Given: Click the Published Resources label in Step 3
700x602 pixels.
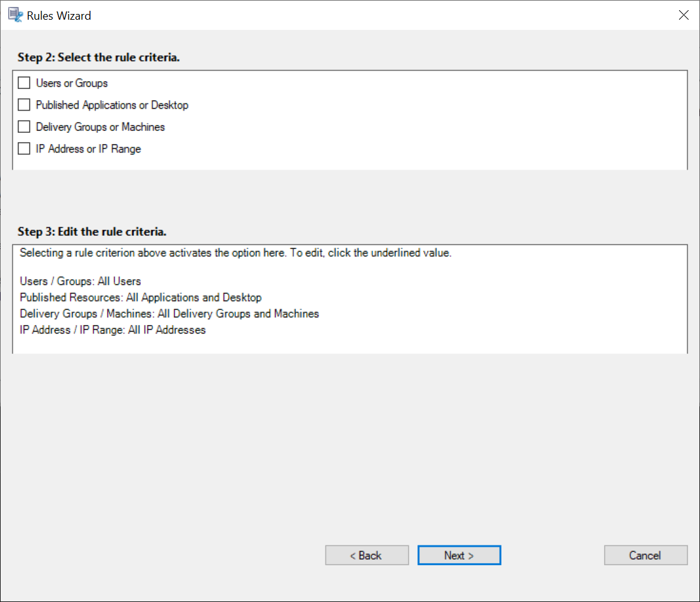Looking at the screenshot, I should coord(70,297).
